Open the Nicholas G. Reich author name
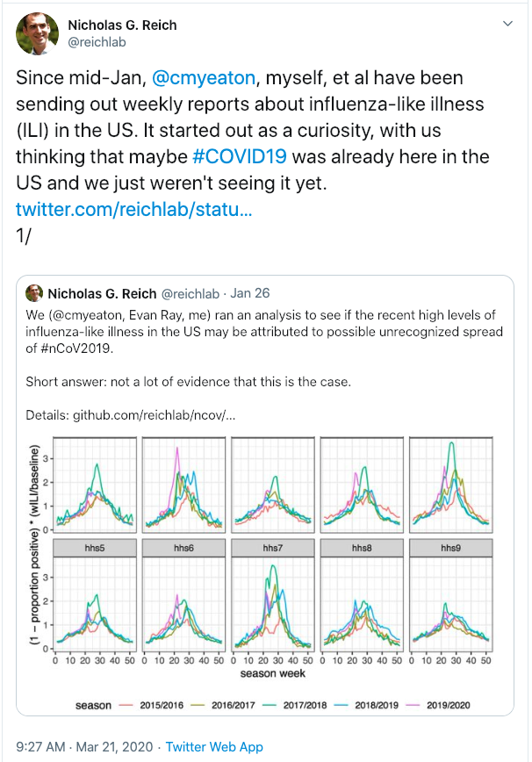This screenshot has height=762, width=532. point(122,25)
